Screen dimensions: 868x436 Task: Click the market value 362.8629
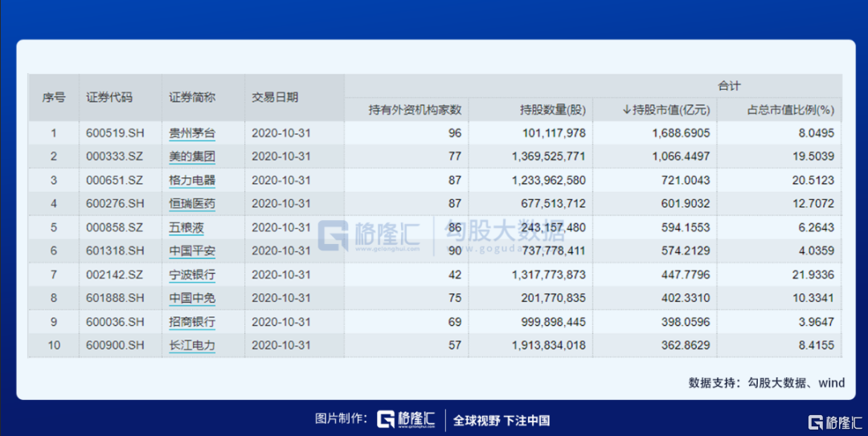pyautogui.click(x=687, y=345)
